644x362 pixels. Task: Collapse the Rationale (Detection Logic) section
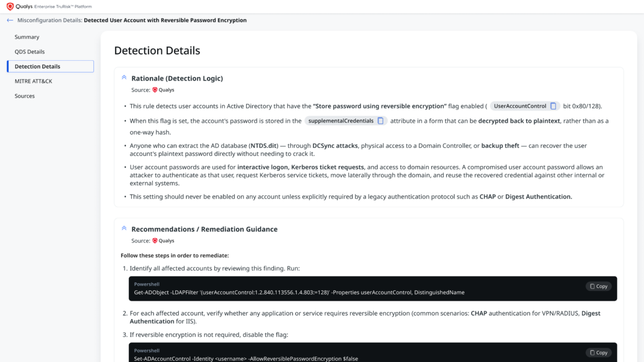tap(124, 78)
